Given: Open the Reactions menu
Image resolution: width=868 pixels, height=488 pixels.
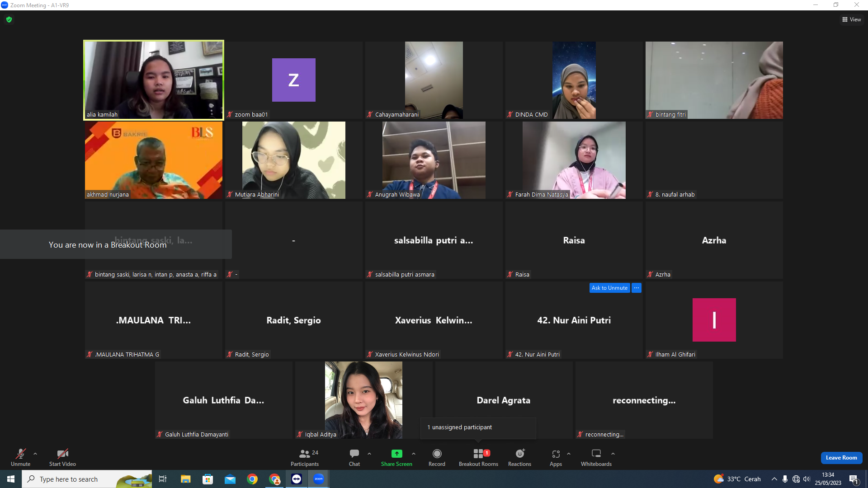Looking at the screenshot, I should click(x=519, y=457).
